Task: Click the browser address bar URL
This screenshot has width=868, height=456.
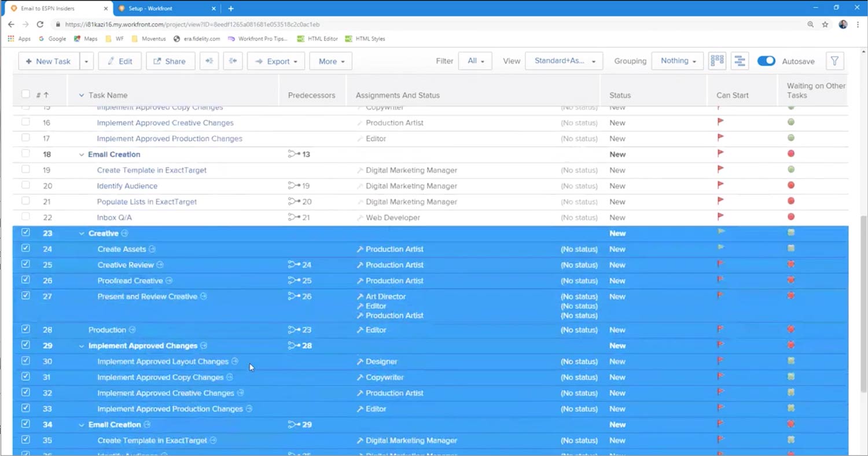Action: (x=192, y=24)
